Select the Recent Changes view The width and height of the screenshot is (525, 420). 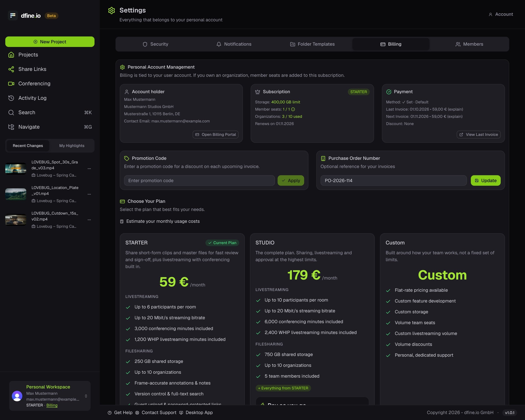pyautogui.click(x=28, y=146)
